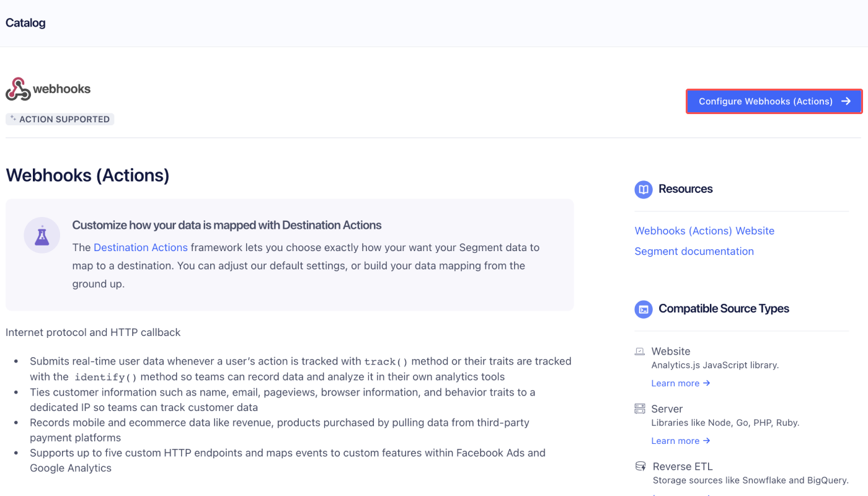The image size is (868, 496).
Task: Click the Webhooks (Actions) page heading
Action: pos(87,175)
